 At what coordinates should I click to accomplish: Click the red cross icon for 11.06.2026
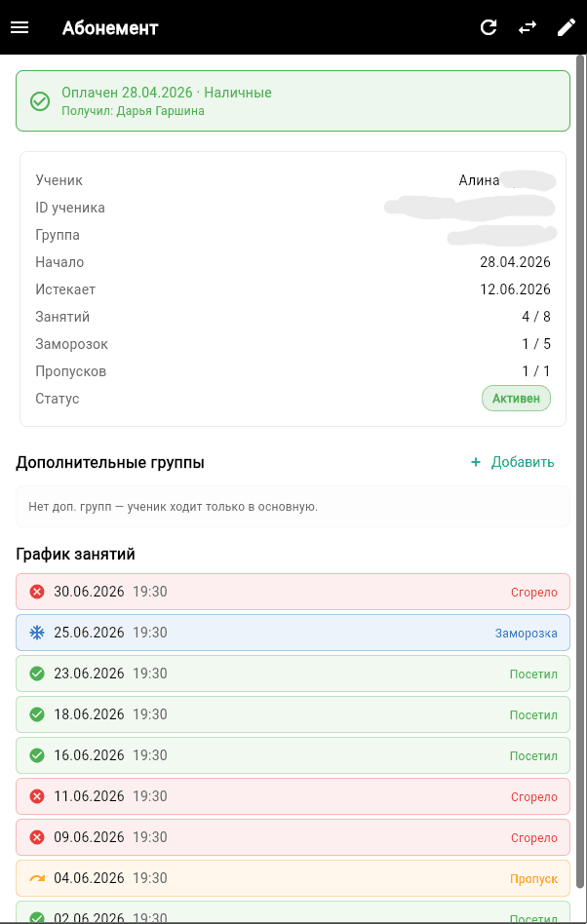(x=37, y=796)
